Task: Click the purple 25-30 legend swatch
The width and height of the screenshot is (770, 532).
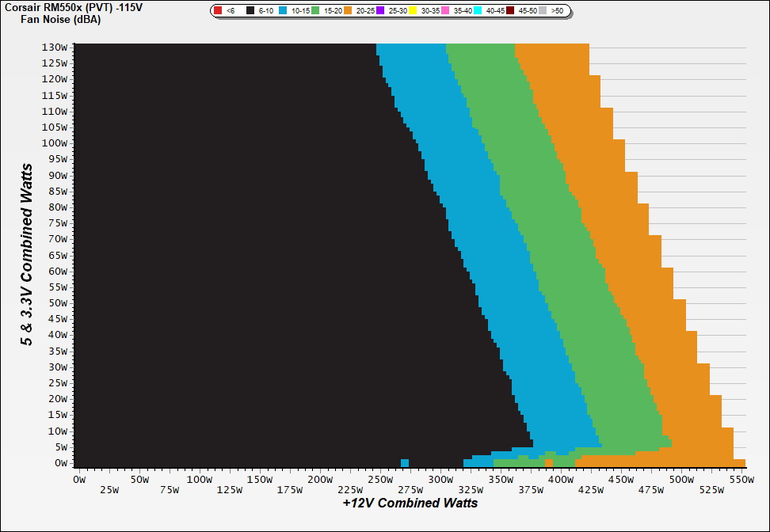Action: [x=380, y=11]
